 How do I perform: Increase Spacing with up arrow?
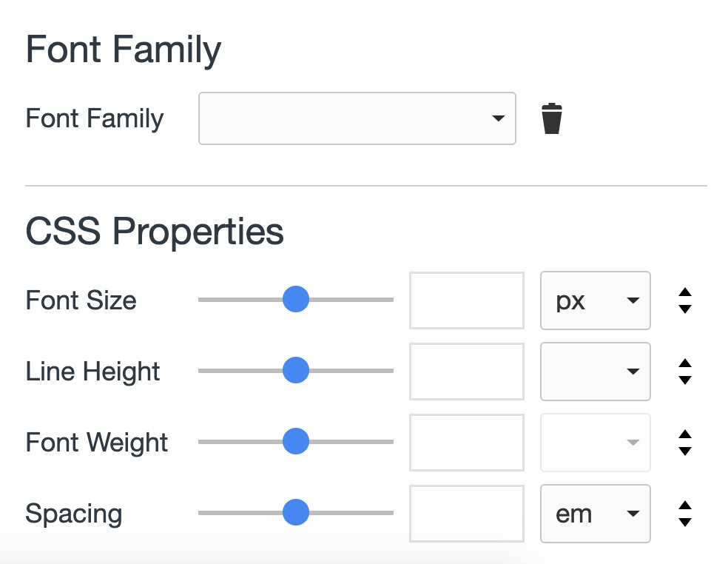pyautogui.click(x=685, y=506)
